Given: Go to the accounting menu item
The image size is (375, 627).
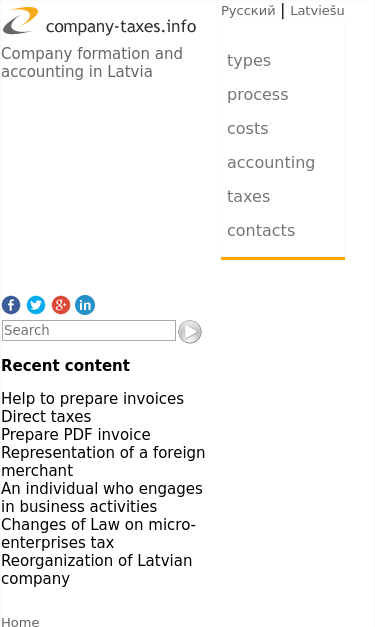Looking at the screenshot, I should (x=271, y=163).
